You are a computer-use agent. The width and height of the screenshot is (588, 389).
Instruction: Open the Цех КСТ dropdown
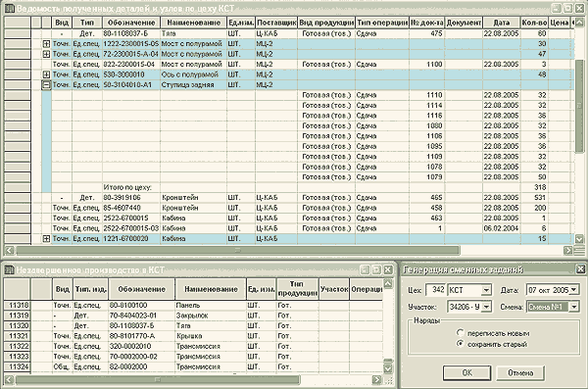click(486, 290)
